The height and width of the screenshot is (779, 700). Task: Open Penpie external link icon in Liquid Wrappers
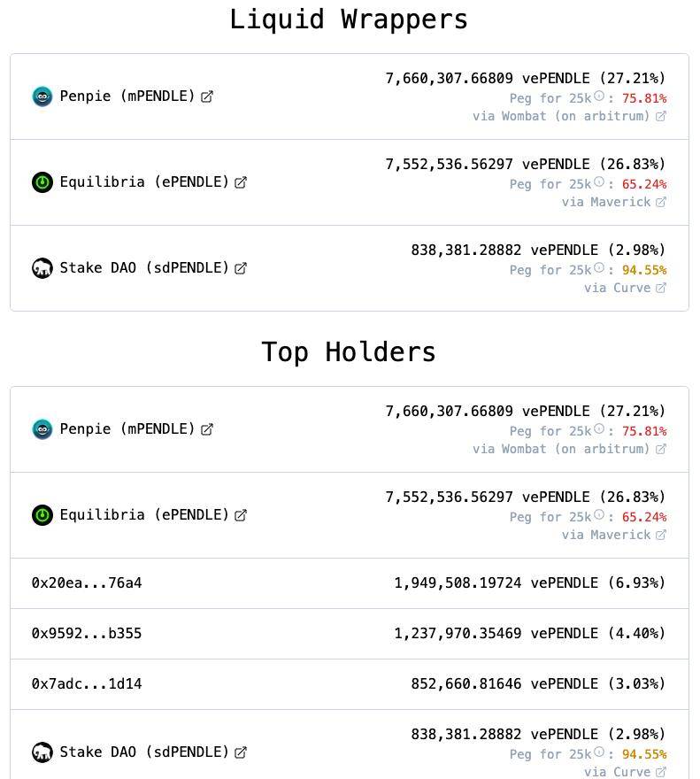[x=207, y=96]
